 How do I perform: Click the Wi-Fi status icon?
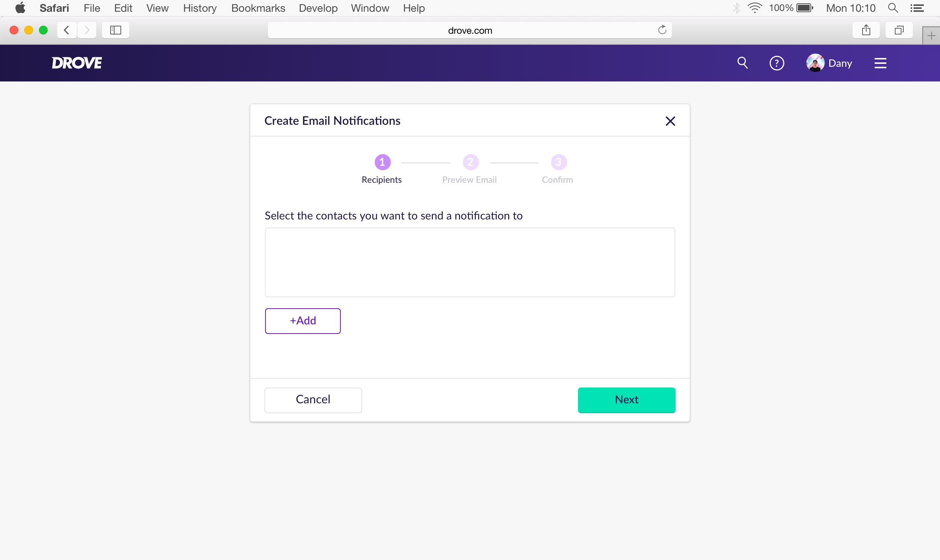point(755,8)
